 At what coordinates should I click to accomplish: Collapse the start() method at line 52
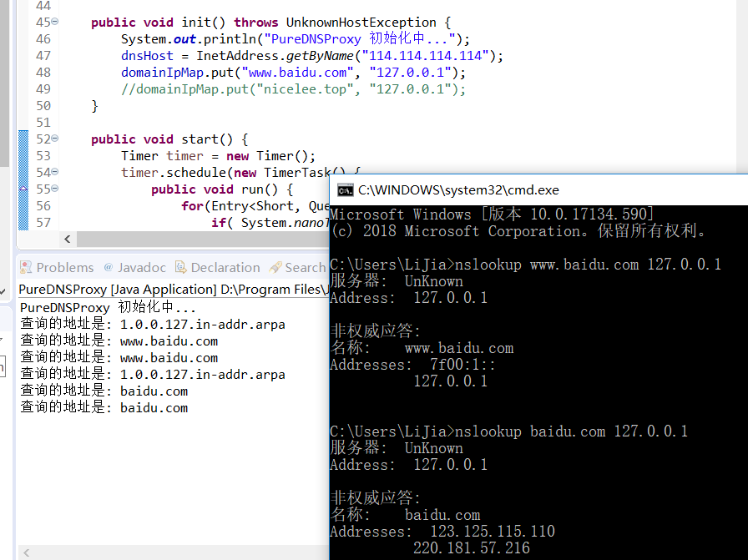point(55,139)
